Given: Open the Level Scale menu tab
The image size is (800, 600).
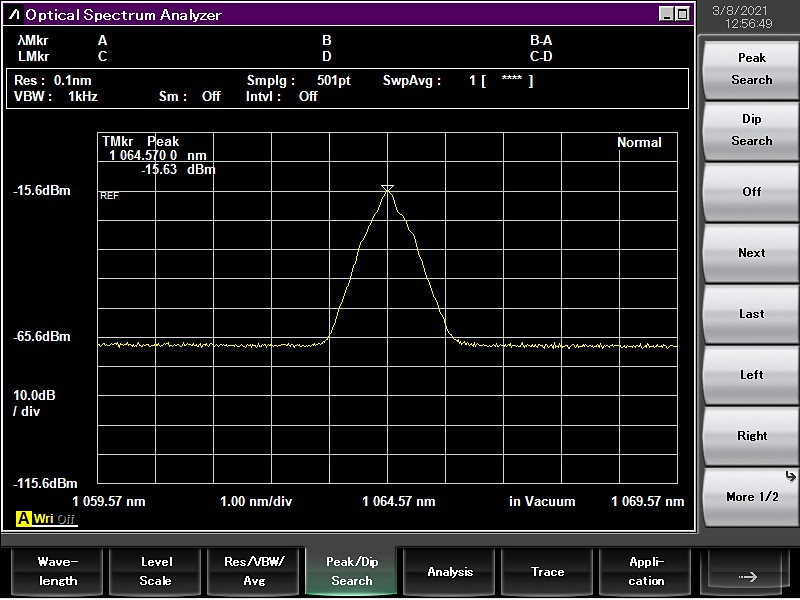Looking at the screenshot, I should coord(155,571).
